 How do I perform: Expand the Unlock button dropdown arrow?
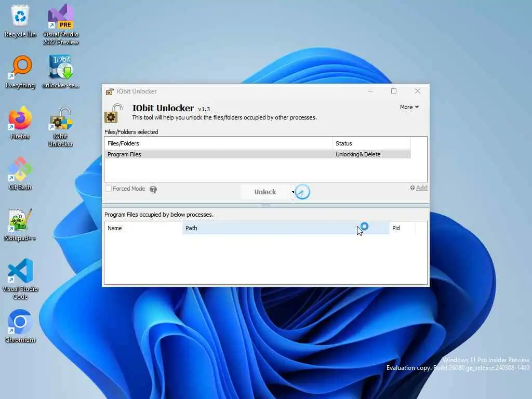[x=293, y=192]
